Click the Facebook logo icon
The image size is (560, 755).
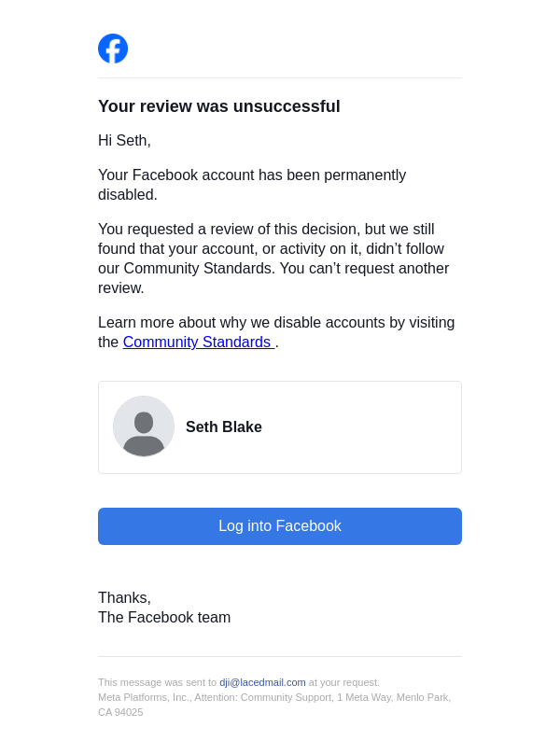[x=113, y=49]
